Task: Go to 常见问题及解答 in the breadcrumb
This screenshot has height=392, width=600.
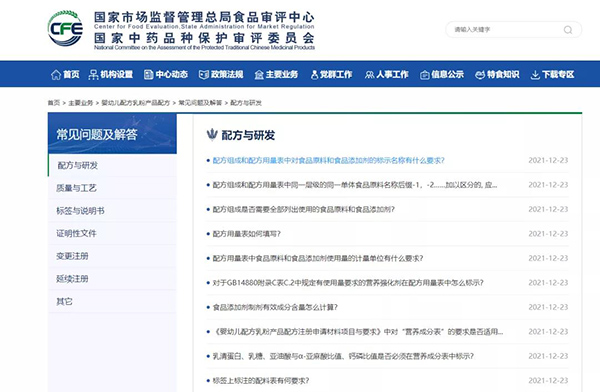Action: (x=200, y=103)
